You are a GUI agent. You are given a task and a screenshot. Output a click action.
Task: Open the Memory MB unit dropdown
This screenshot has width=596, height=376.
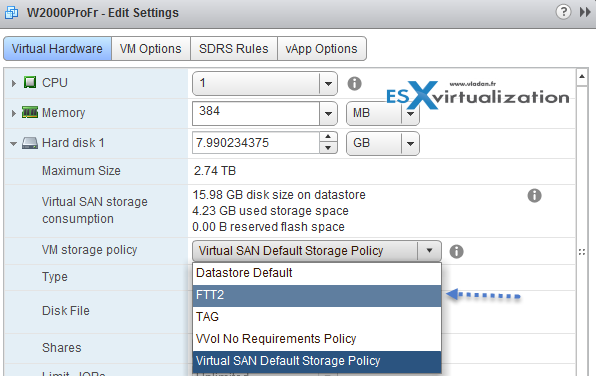(x=411, y=113)
